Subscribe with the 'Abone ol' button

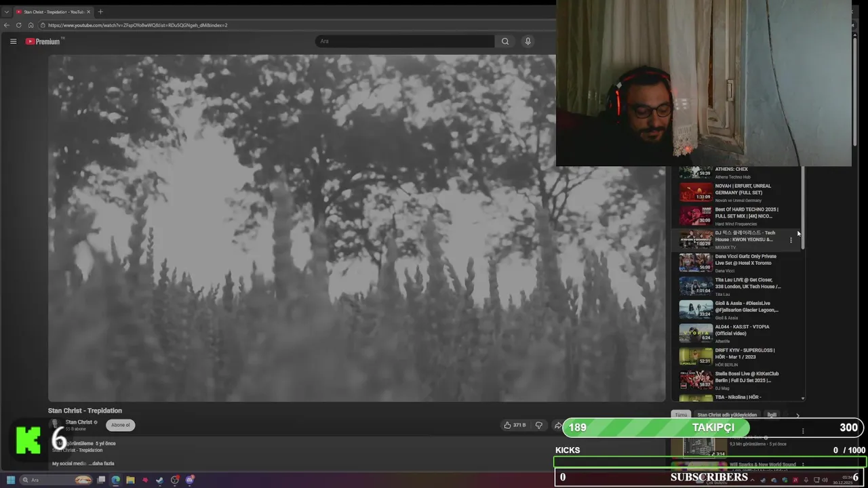(x=121, y=425)
